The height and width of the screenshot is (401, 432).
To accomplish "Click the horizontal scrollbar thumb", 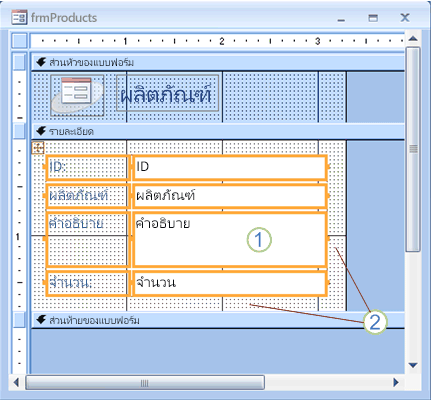I will pyautogui.click(x=145, y=383).
